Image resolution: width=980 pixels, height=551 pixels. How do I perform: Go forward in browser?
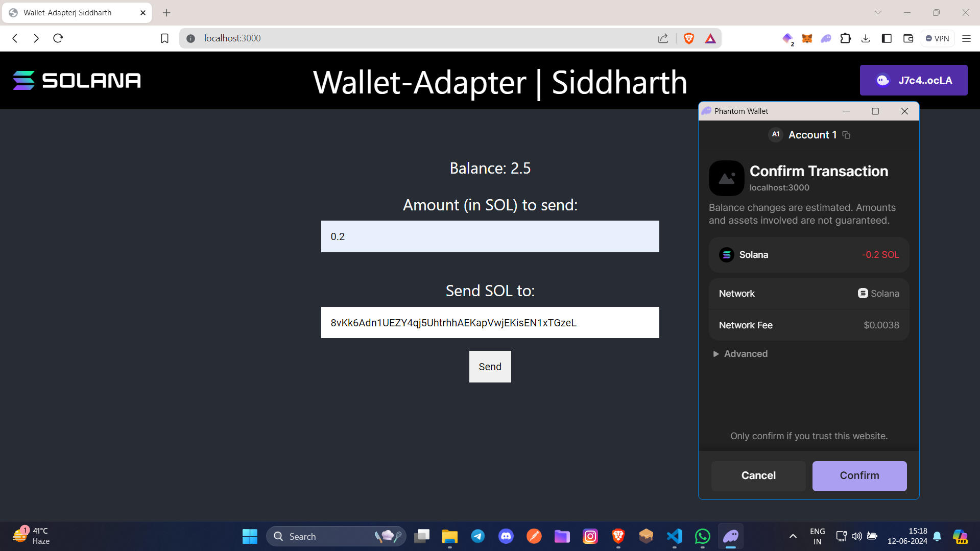click(x=36, y=38)
